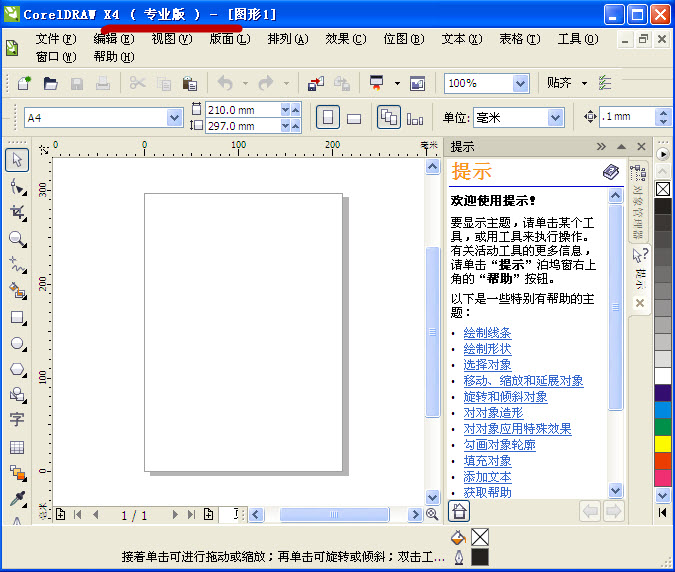Open the 绘制线条 hint link
This screenshot has height=572, width=675.
tap(487, 333)
